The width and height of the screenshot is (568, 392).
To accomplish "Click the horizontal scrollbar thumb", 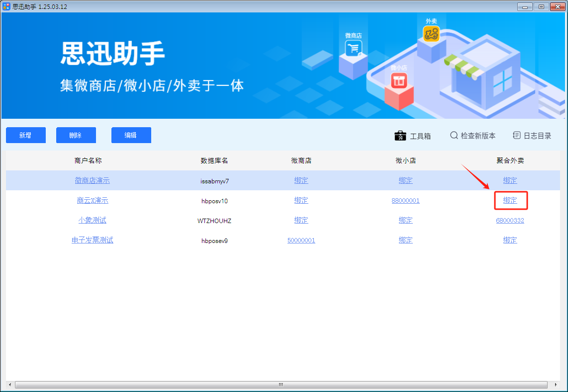I will point(281,385).
